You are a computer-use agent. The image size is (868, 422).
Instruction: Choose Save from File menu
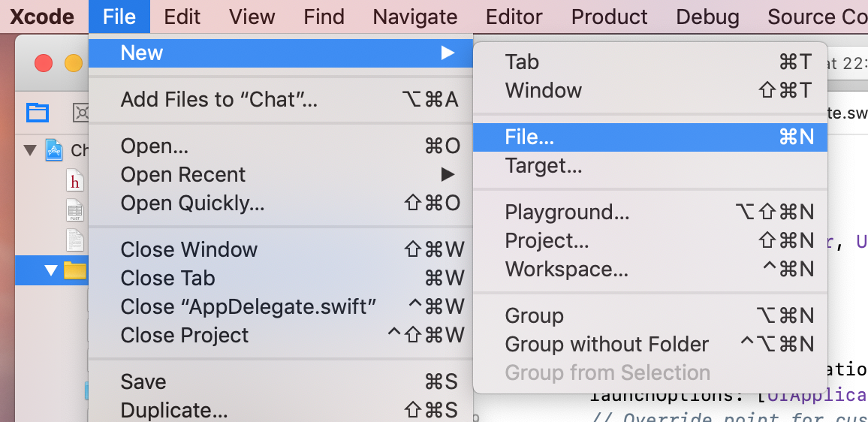[x=281, y=382]
